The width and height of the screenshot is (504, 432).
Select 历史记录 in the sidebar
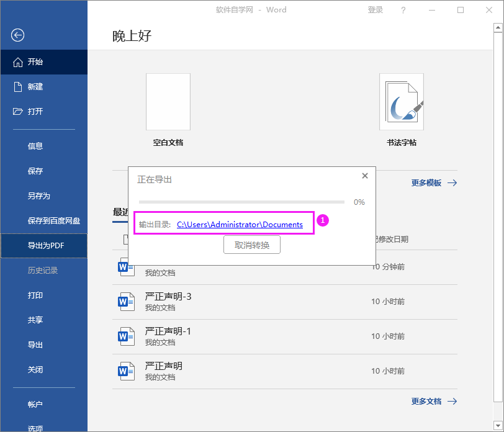click(40, 271)
